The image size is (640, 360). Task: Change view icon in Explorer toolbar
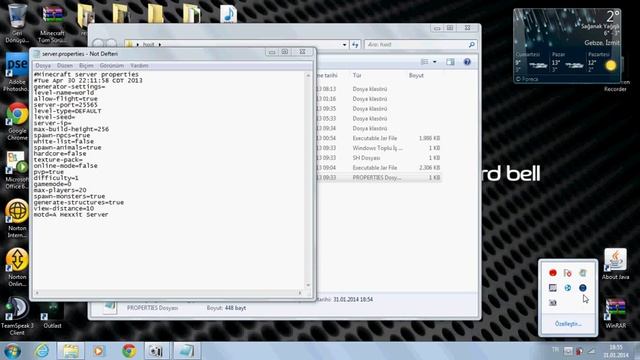coord(425,62)
